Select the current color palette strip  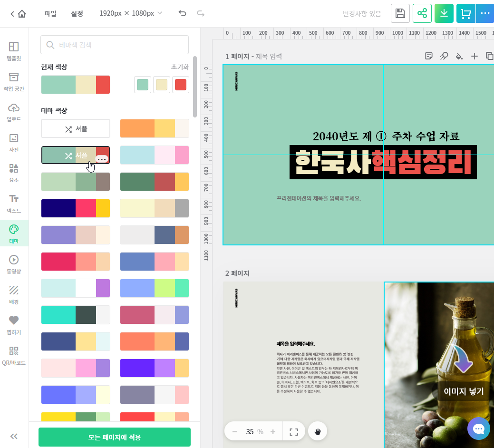(76, 85)
